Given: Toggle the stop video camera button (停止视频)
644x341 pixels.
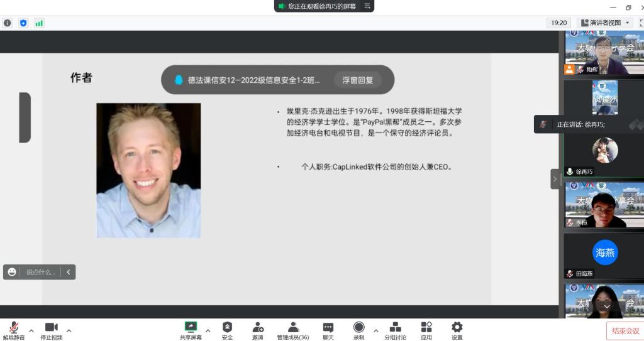Looking at the screenshot, I should click(52, 328).
